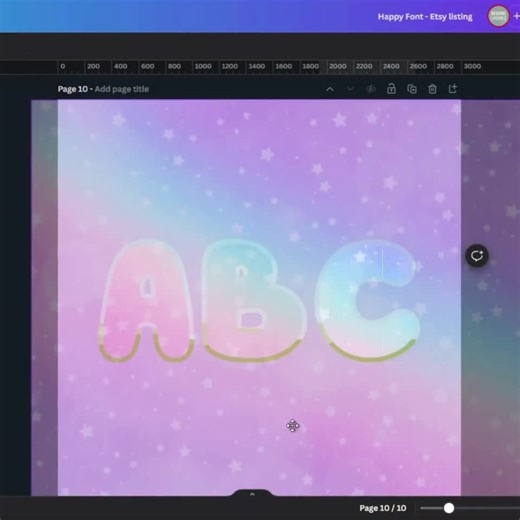Click the plus icon next to avatar
Image resolution: width=520 pixels, height=520 pixels.
pos(516,16)
